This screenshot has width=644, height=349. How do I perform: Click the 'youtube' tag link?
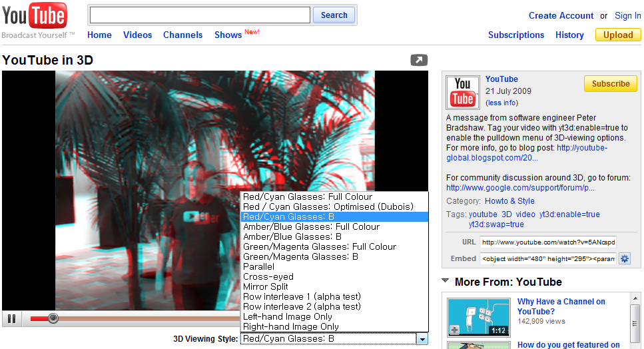pyautogui.click(x=483, y=214)
